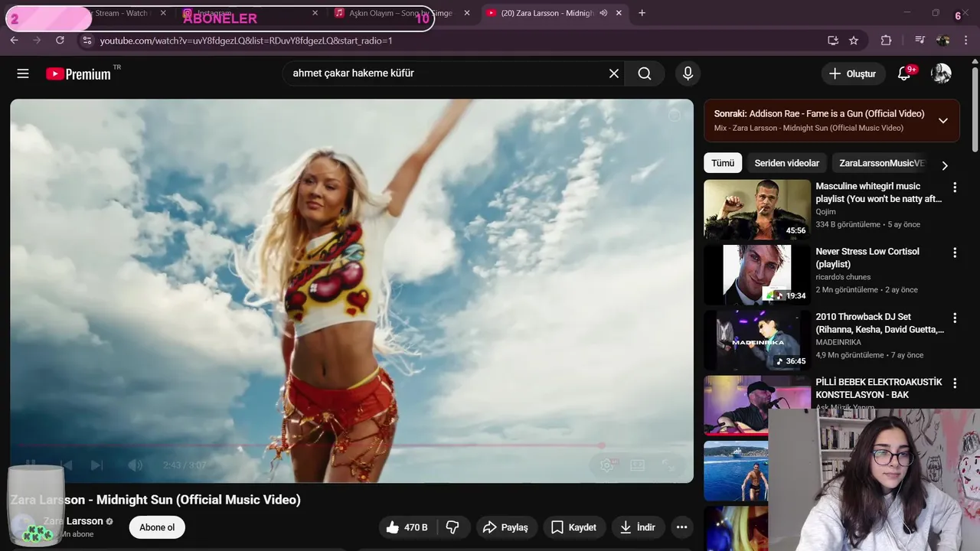980x551 pixels.
Task: Open the Zara Larsson channel name
Action: pyautogui.click(x=73, y=521)
